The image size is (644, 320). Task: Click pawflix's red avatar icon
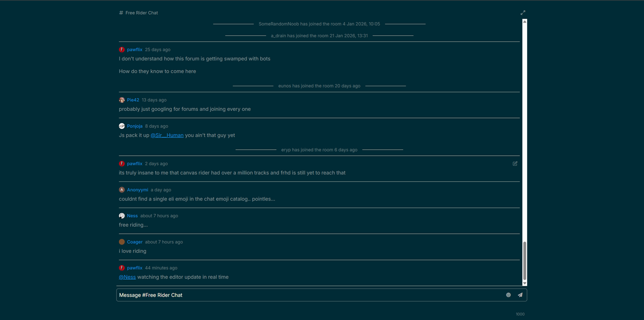click(121, 49)
